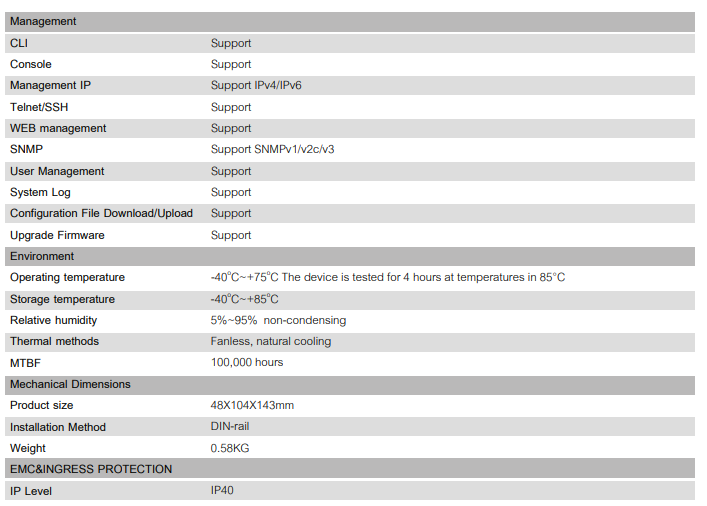Viewport: 707px width, 506px height.
Task: Click the Mechanical Dimensions section header
Action: click(x=350, y=385)
